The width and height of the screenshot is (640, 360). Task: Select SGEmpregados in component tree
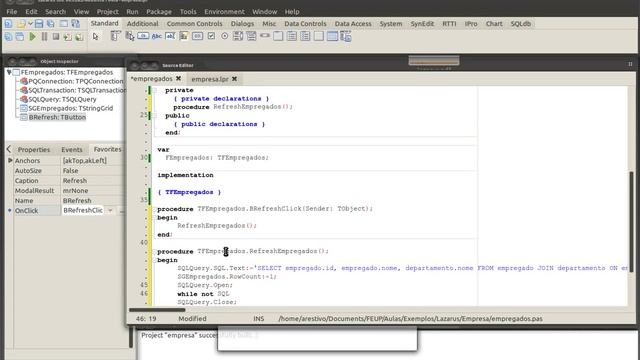pos(70,108)
